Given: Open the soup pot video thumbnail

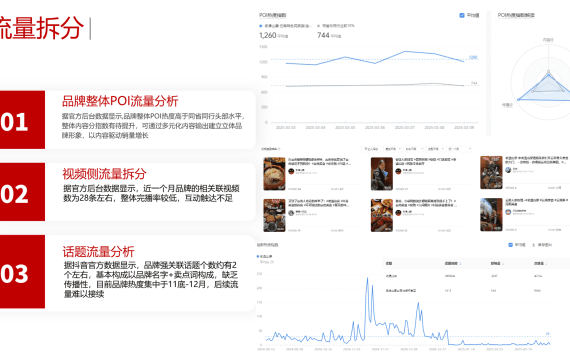Looking at the screenshot, I should click(x=274, y=174).
